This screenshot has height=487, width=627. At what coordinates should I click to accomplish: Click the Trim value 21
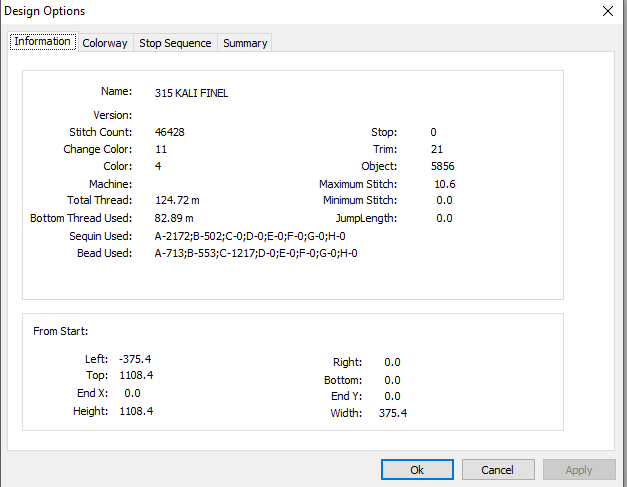(x=437, y=150)
